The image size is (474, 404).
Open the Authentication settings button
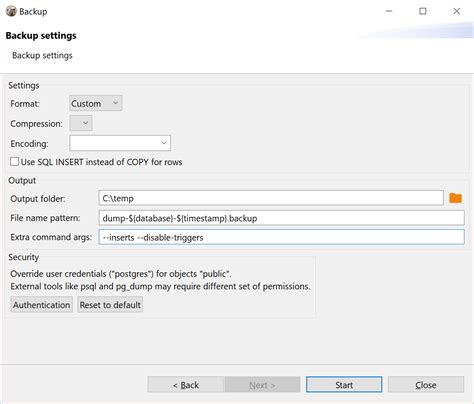pos(42,305)
